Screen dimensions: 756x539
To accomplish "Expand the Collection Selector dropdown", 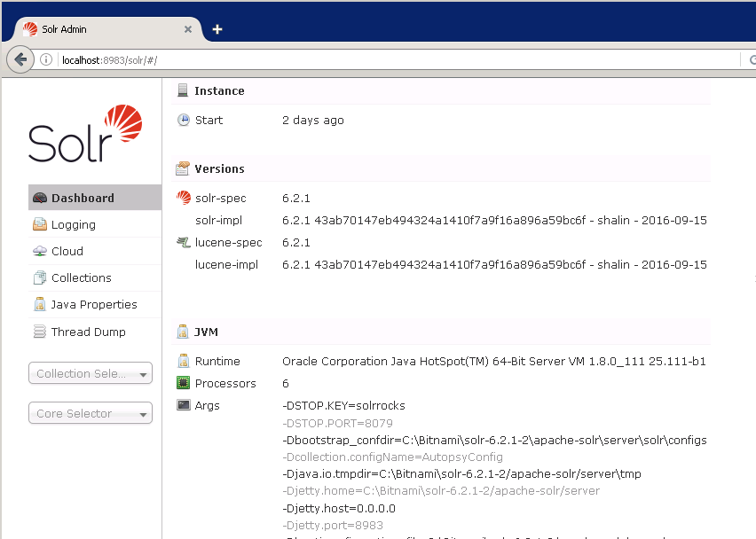I will [x=91, y=373].
